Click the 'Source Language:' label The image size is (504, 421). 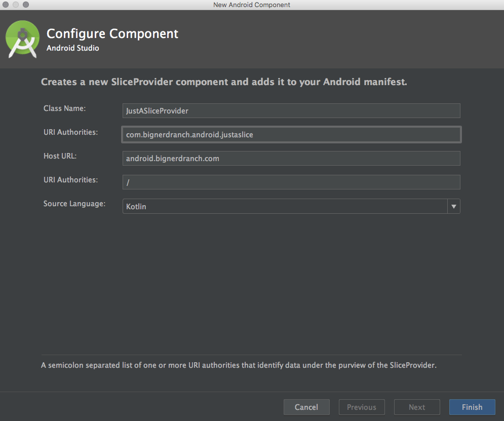(74, 204)
